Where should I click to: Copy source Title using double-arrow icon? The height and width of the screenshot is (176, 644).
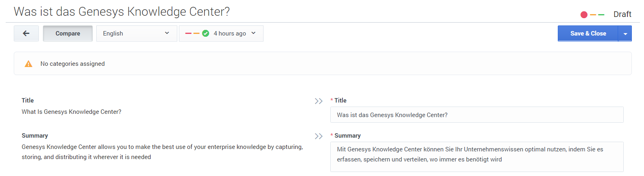click(319, 101)
